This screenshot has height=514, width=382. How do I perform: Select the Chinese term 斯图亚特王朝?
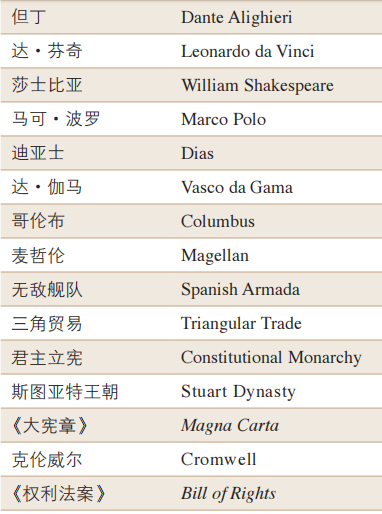coord(65,392)
